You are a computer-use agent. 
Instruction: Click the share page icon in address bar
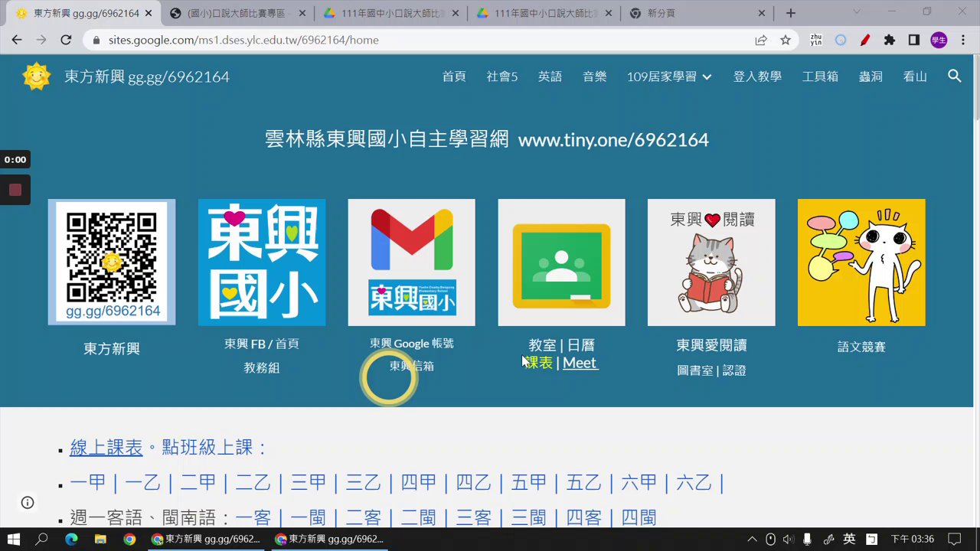(761, 40)
